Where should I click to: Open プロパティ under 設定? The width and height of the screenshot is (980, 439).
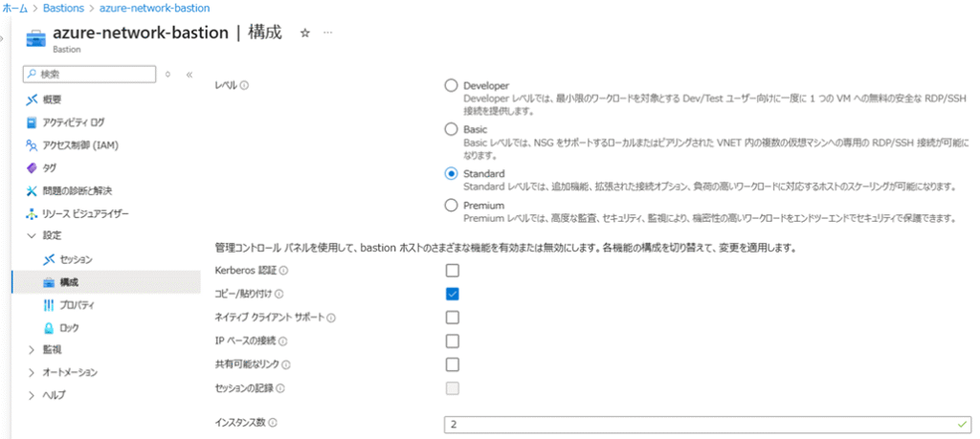coord(77,305)
